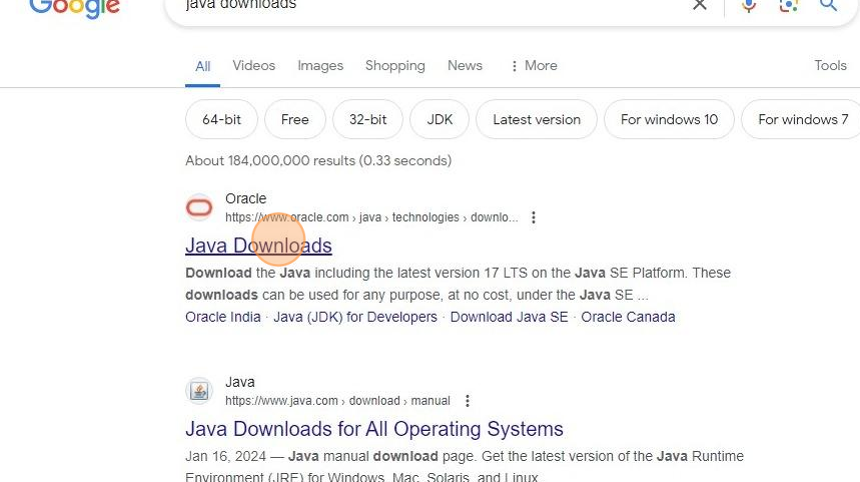Apply the For windows 10 filter chip
The width and height of the screenshot is (860, 482).
coord(669,120)
